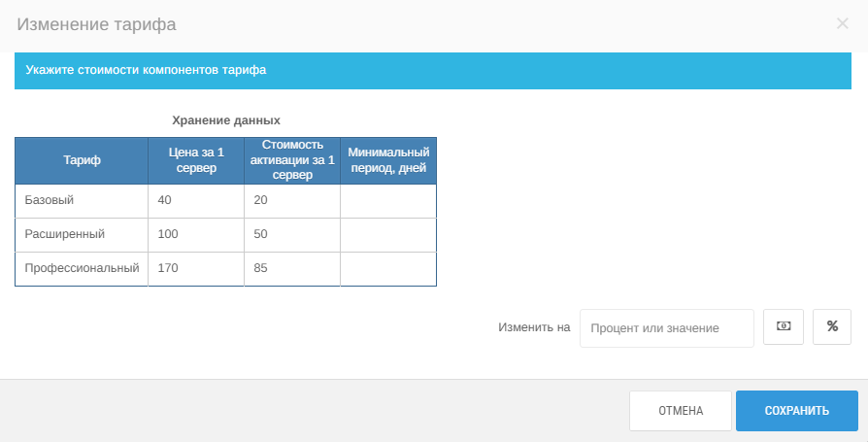Viewport: 868px width, 442px height.
Task: Click the ОТМЕНА button
Action: tap(681, 411)
